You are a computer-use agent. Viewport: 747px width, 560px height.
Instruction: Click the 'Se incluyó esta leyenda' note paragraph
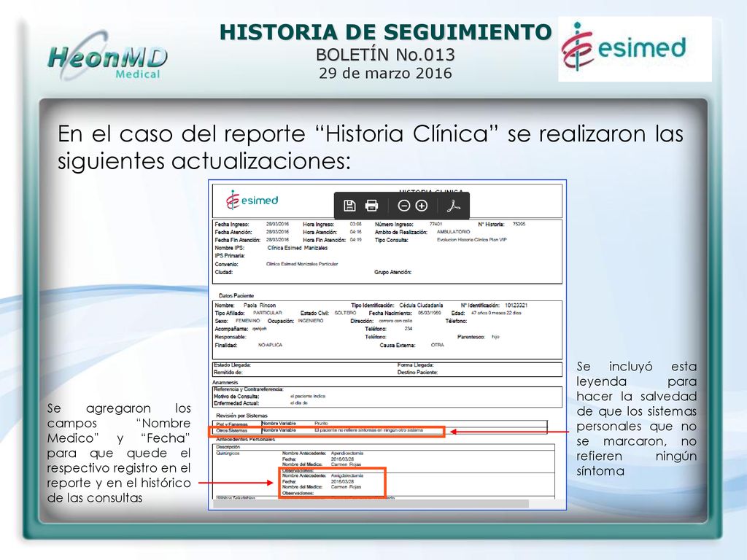pos(636,419)
